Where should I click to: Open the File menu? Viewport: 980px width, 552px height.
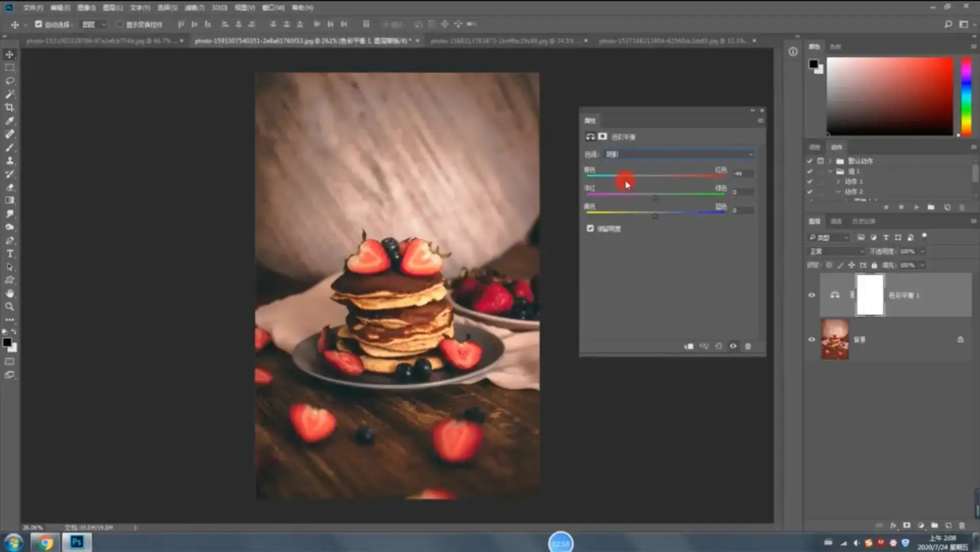(x=33, y=8)
